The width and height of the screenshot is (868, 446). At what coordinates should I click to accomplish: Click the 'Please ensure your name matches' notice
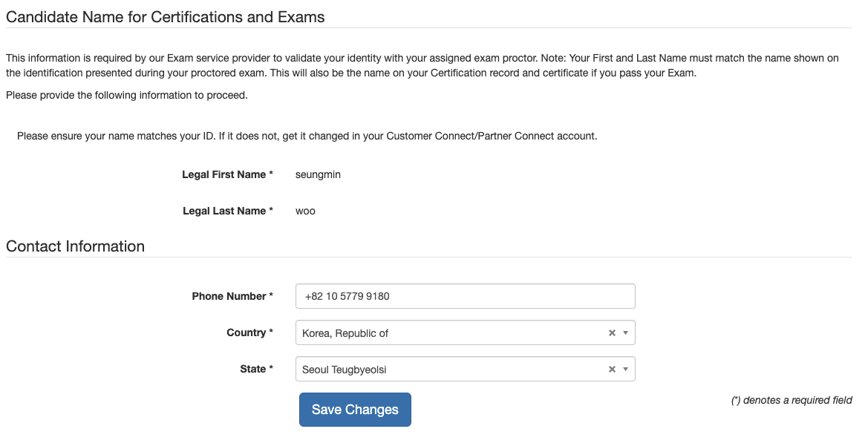point(307,137)
